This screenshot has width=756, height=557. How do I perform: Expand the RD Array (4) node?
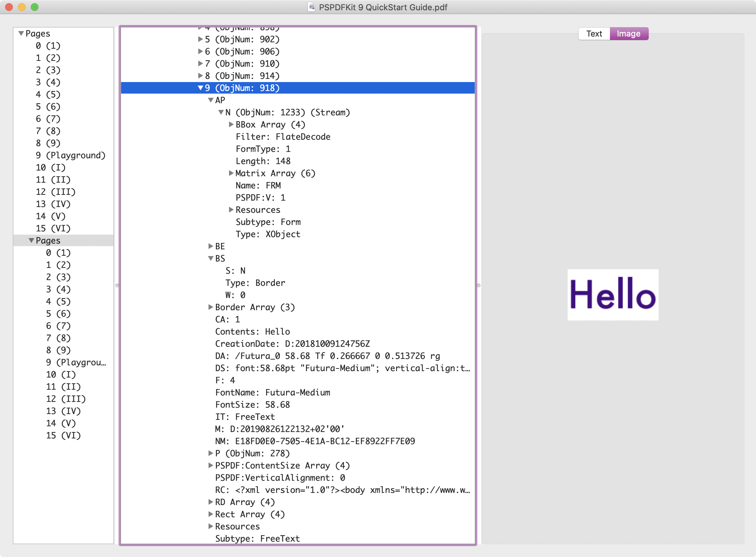tap(211, 502)
